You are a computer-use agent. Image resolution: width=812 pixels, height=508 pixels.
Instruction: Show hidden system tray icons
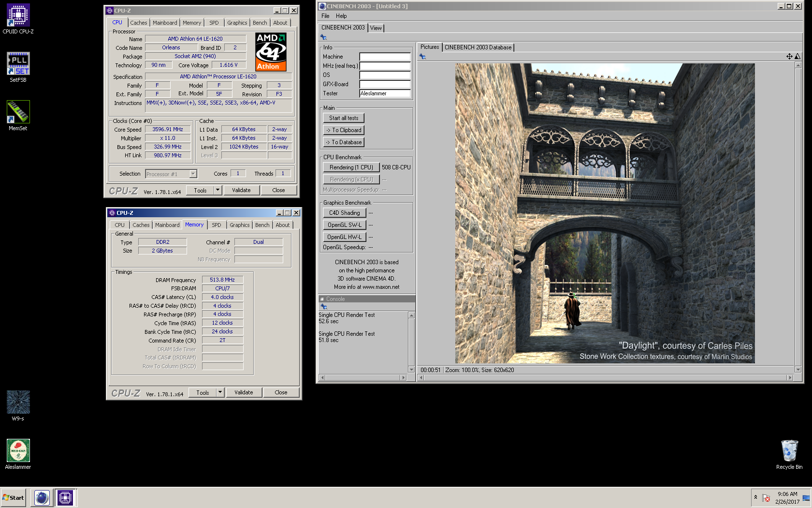[x=755, y=497]
